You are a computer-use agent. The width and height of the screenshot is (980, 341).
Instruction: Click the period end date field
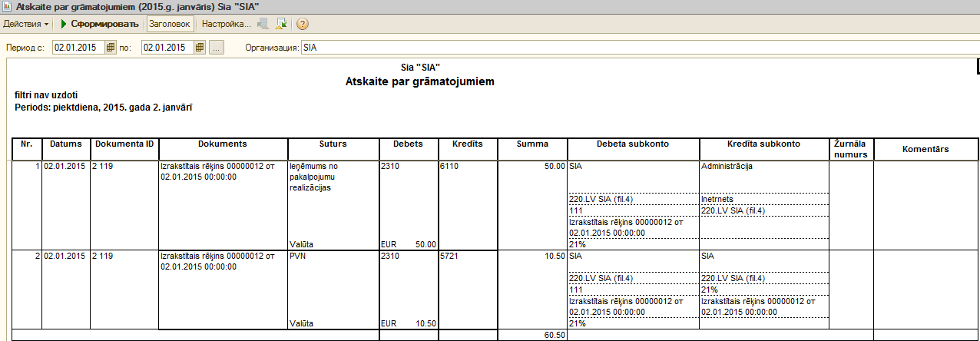167,48
